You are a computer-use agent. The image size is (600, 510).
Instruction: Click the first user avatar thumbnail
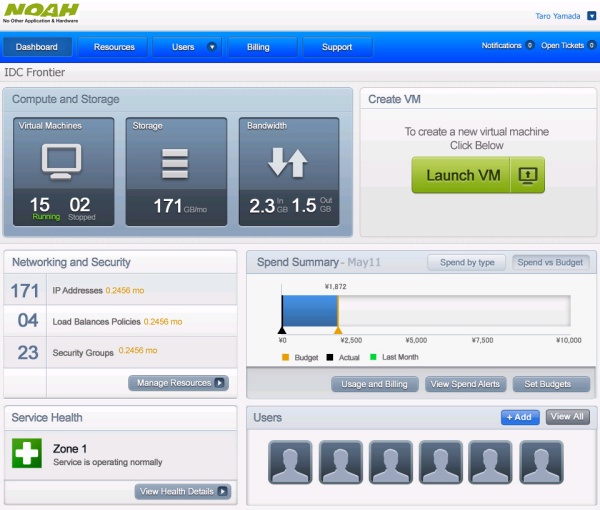(x=290, y=461)
